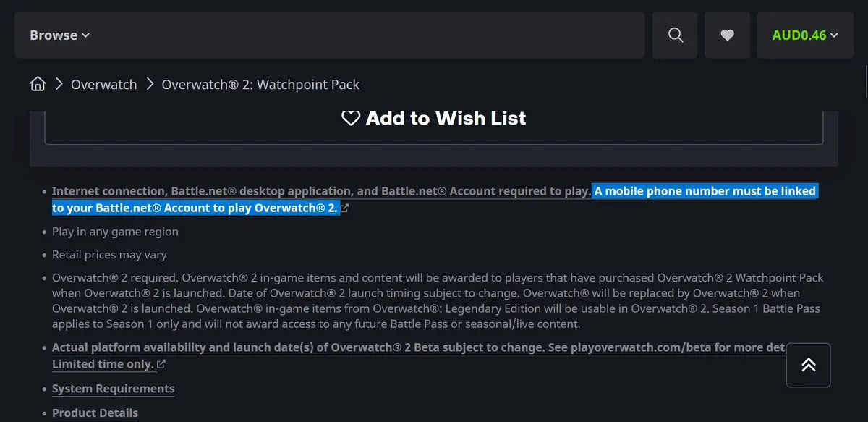Select the Overwatch® 2: Watchpoint Pack breadcrumb
868x422 pixels.
[260, 85]
